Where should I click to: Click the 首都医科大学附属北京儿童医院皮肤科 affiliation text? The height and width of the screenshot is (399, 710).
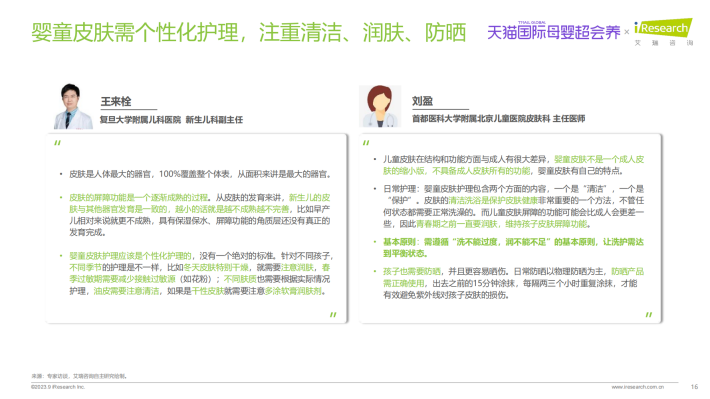[480, 119]
